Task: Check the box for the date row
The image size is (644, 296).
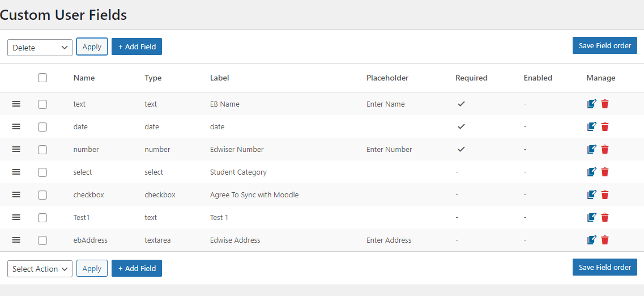Action: coord(42,127)
